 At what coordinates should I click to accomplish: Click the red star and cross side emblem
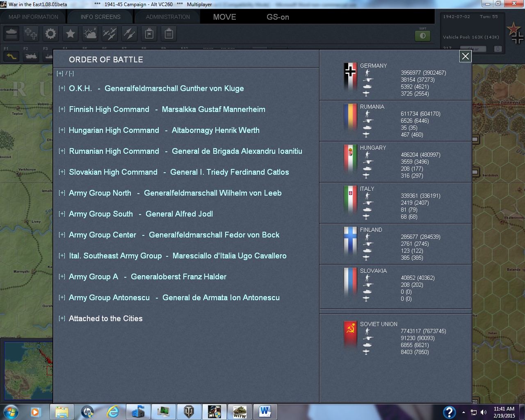coord(515,33)
